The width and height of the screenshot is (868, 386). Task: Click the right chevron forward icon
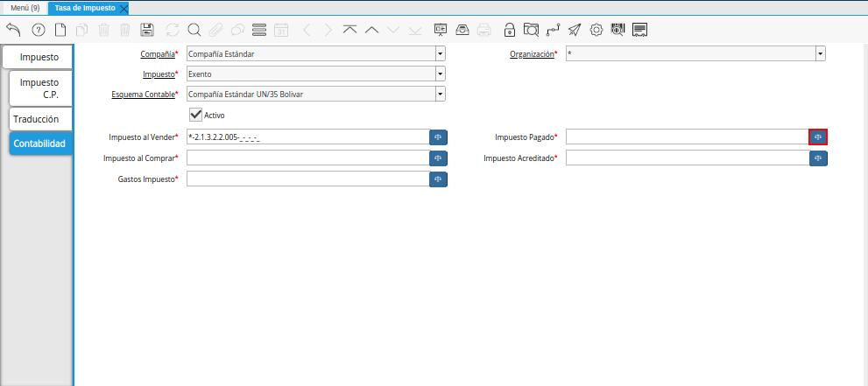point(328,30)
